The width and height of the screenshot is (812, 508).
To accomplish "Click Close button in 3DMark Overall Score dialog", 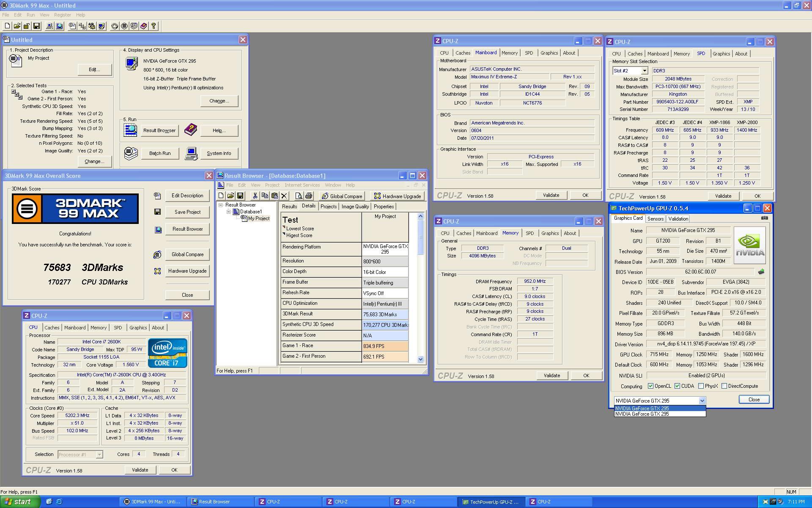I will [x=187, y=295].
